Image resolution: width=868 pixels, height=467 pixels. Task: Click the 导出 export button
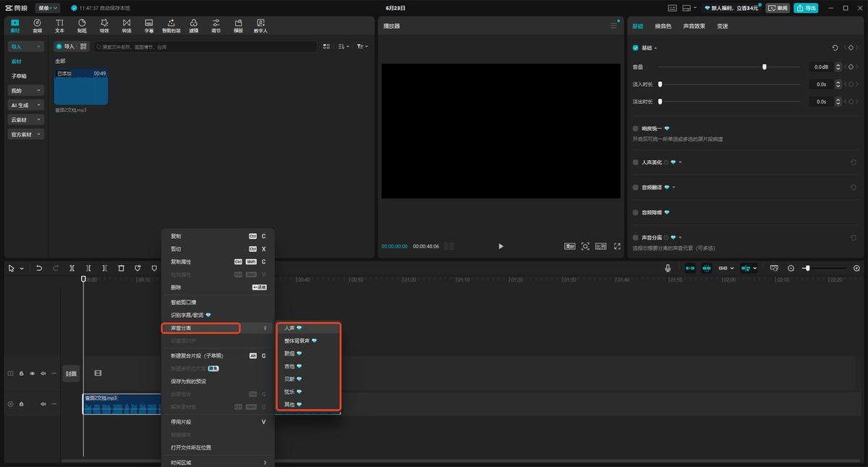806,8
